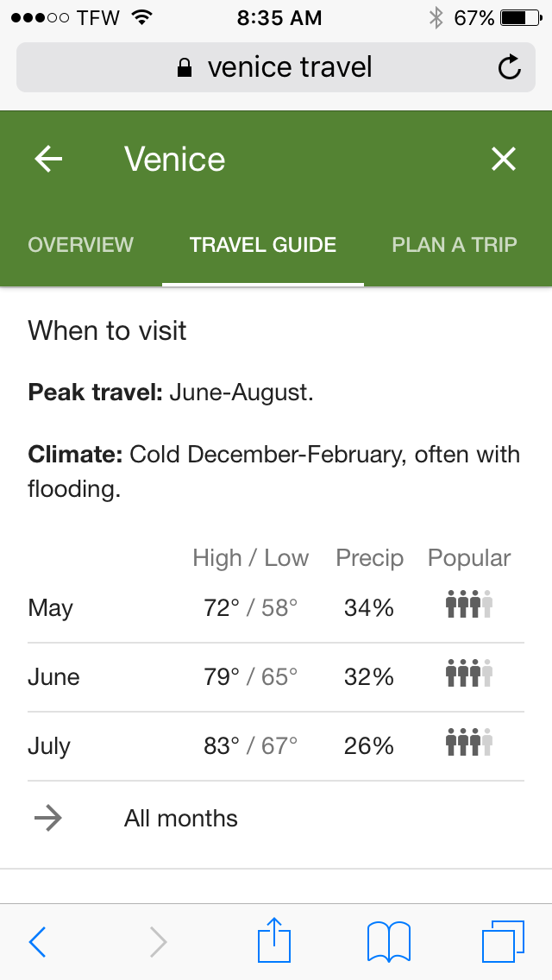Screen dimensions: 552x980
Task: Tap the 'venice travel' address field
Action: (x=290, y=67)
